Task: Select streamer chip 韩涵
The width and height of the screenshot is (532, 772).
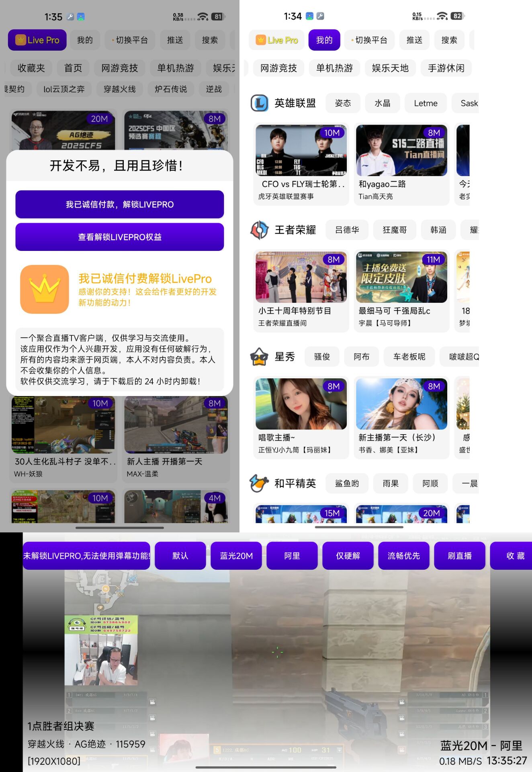Action: tap(438, 230)
